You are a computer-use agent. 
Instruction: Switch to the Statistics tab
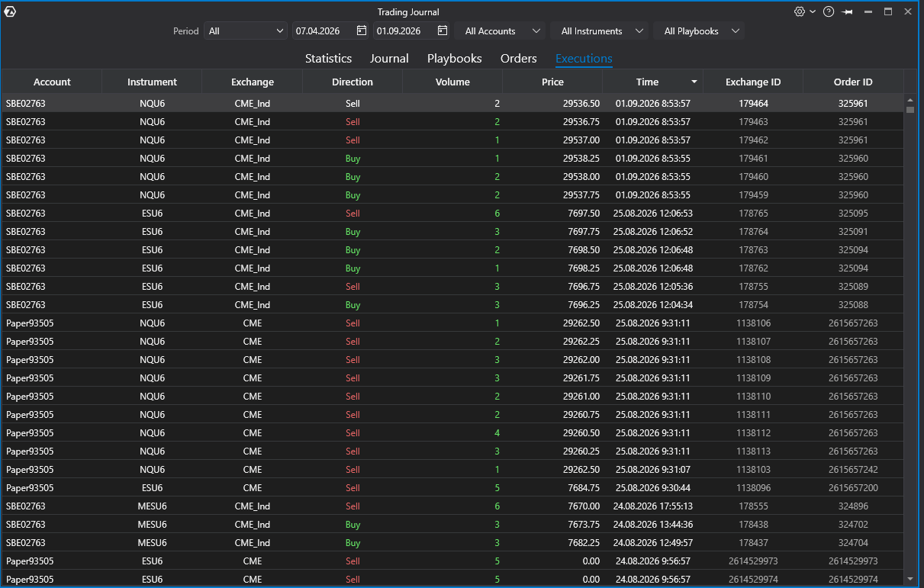[328, 59]
